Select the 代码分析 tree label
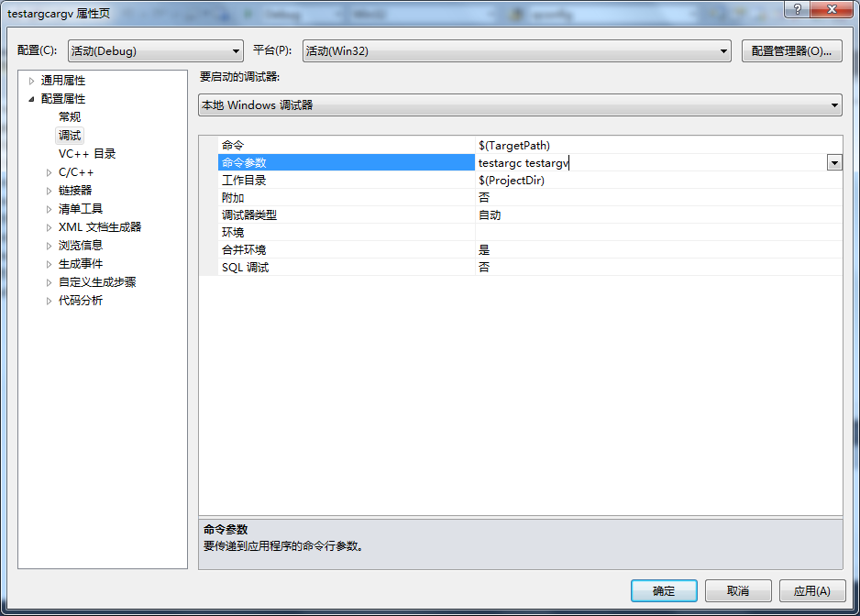The height and width of the screenshot is (616, 860). point(81,301)
